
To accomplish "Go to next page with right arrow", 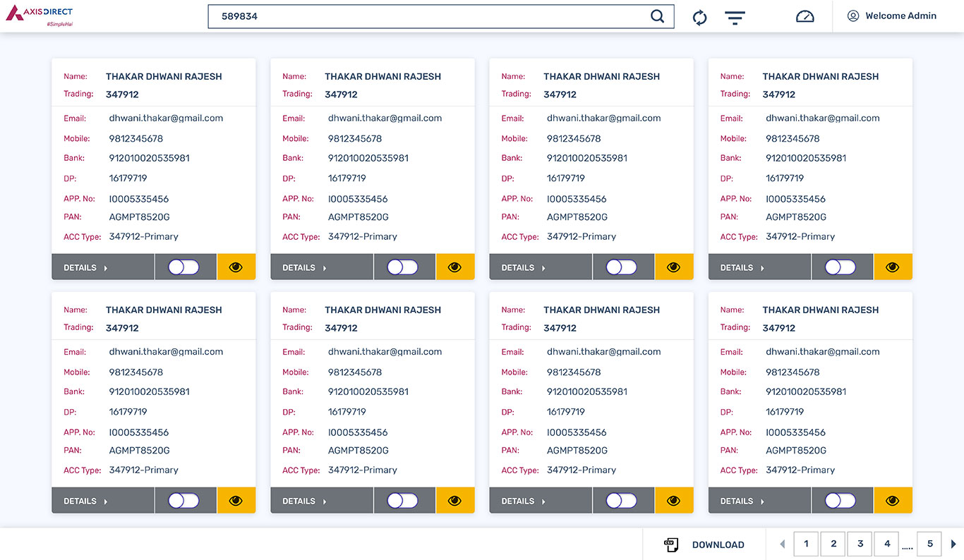I will pyautogui.click(x=953, y=544).
